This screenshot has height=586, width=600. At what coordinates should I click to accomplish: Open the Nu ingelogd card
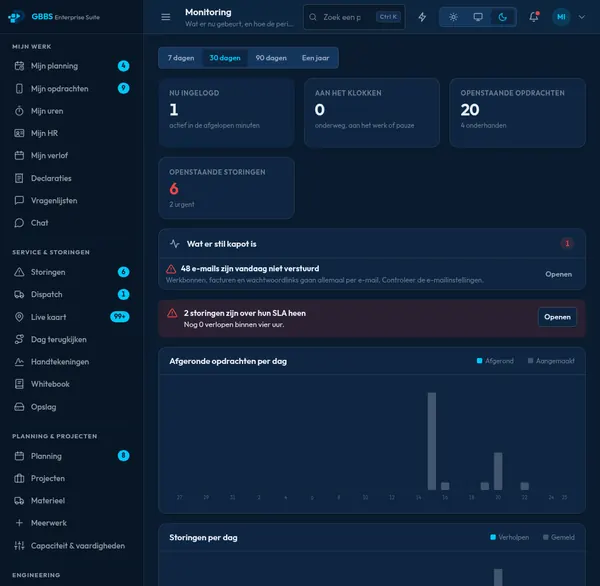pos(226,113)
